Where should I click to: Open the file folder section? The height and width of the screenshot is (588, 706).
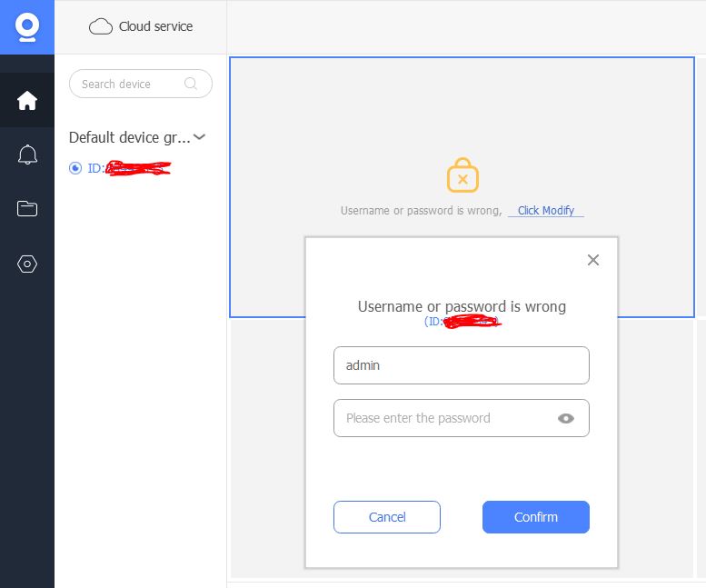coord(27,209)
